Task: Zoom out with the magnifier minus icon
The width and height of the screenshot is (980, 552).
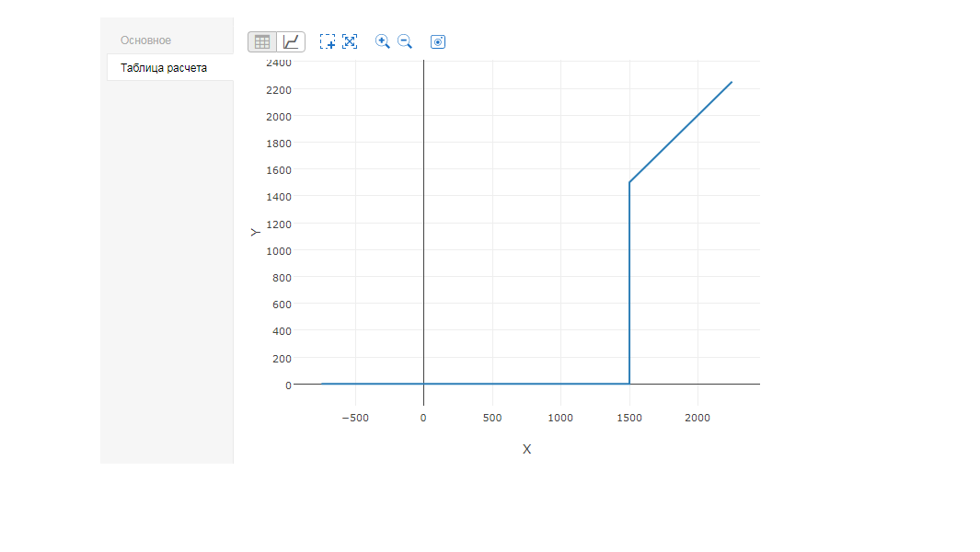Action: pyautogui.click(x=405, y=41)
